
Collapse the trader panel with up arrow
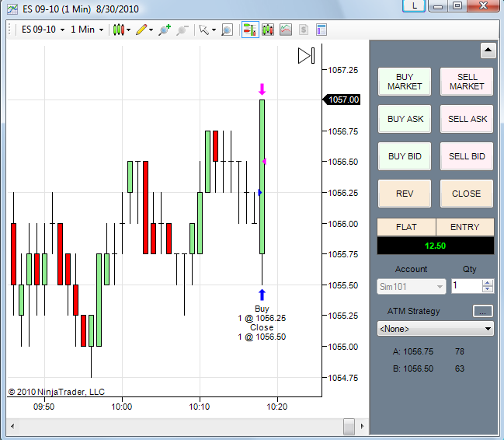pyautogui.click(x=488, y=51)
